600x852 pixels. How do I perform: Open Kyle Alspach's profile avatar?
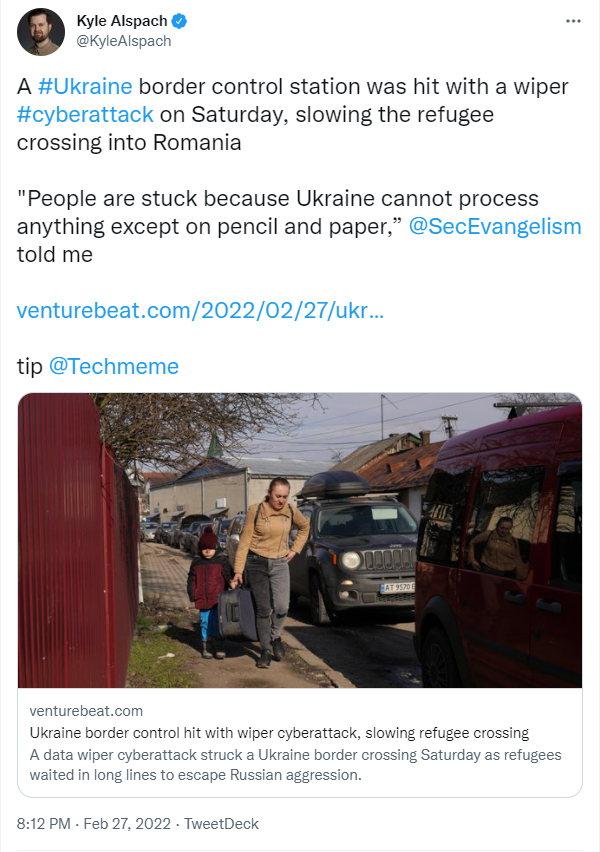click(x=41, y=32)
